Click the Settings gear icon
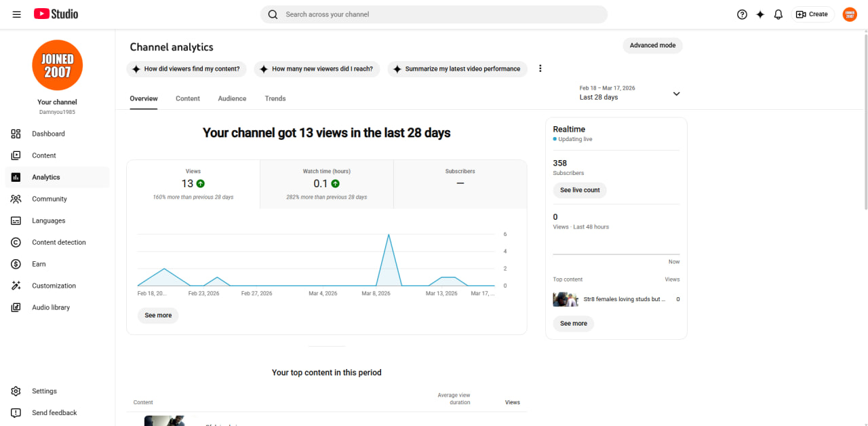 [x=16, y=391]
